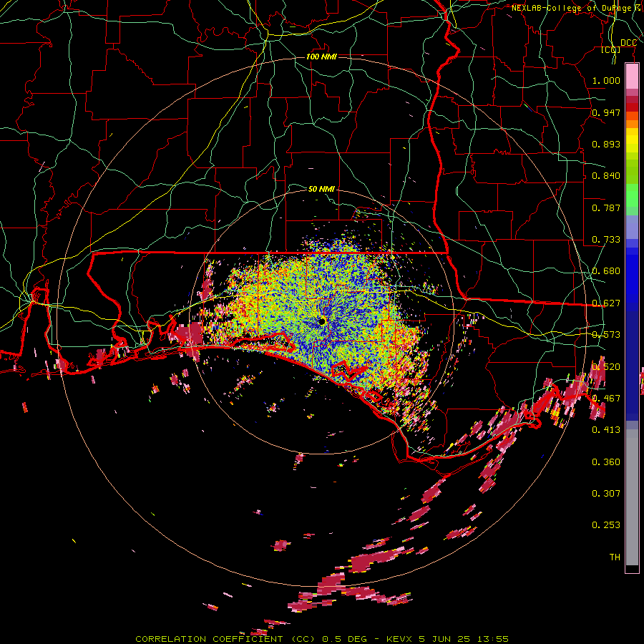
Task: Click the [CC] legend unit label
Action: click(x=611, y=49)
